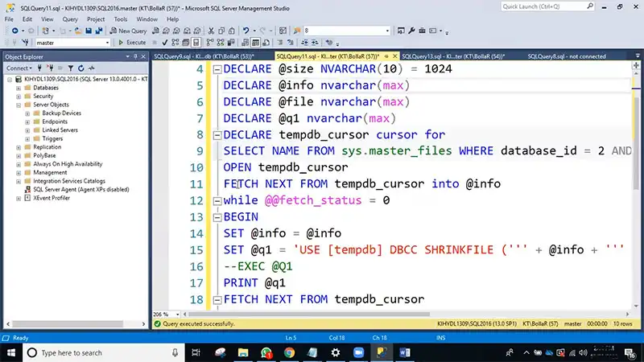Image resolution: width=644 pixels, height=362 pixels.
Task: Click the Parse query checkmark icon
Action: [165, 43]
